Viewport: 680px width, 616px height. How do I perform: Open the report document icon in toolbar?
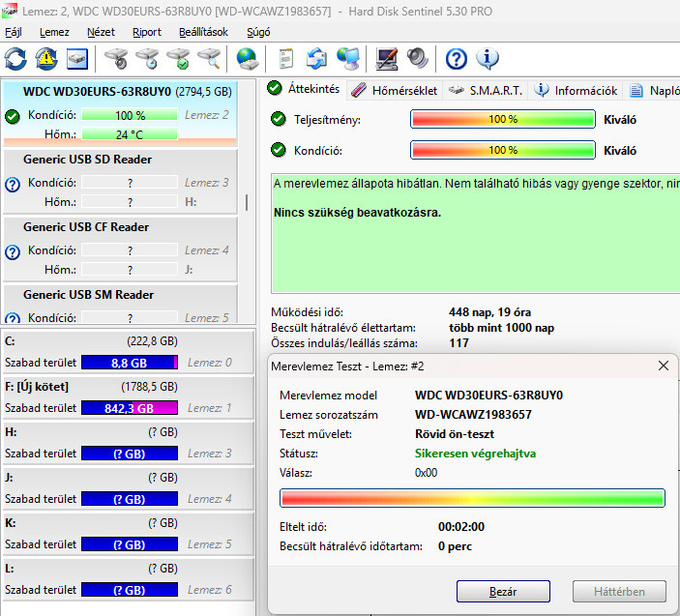pos(286,59)
